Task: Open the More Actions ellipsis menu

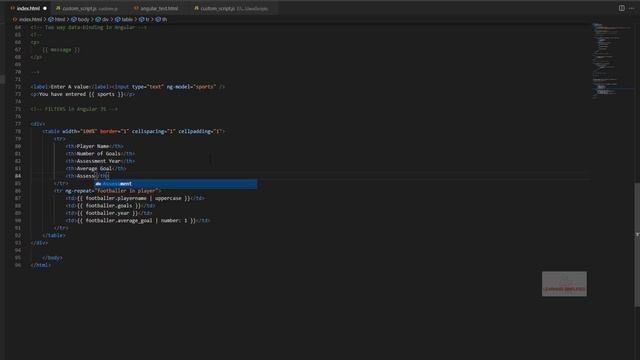Action: tap(631, 8)
